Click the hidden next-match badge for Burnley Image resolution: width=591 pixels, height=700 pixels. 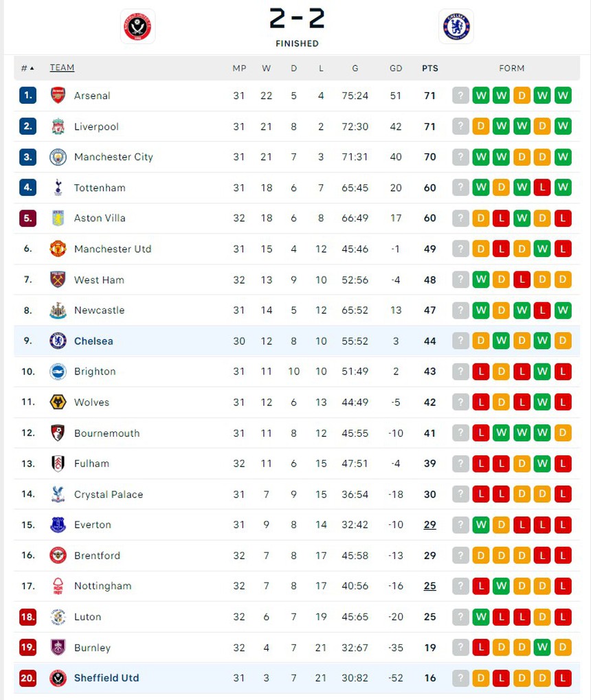pyautogui.click(x=460, y=647)
